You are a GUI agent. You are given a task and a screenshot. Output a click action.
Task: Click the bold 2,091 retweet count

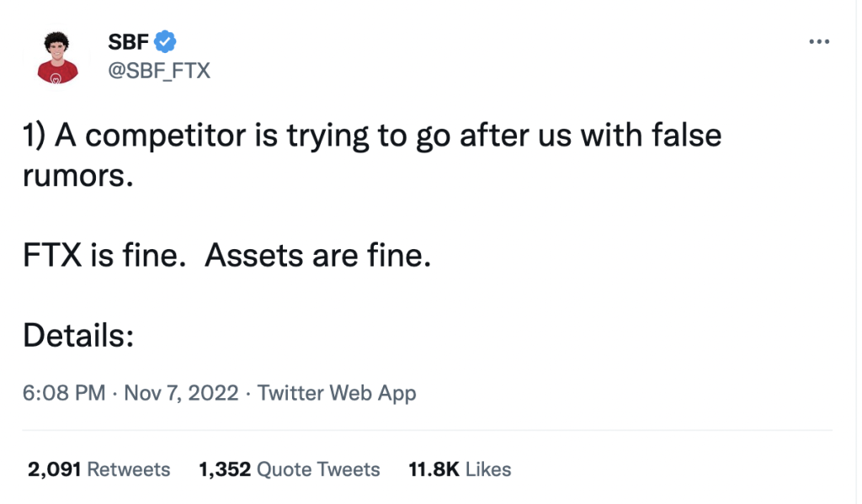[55, 470]
